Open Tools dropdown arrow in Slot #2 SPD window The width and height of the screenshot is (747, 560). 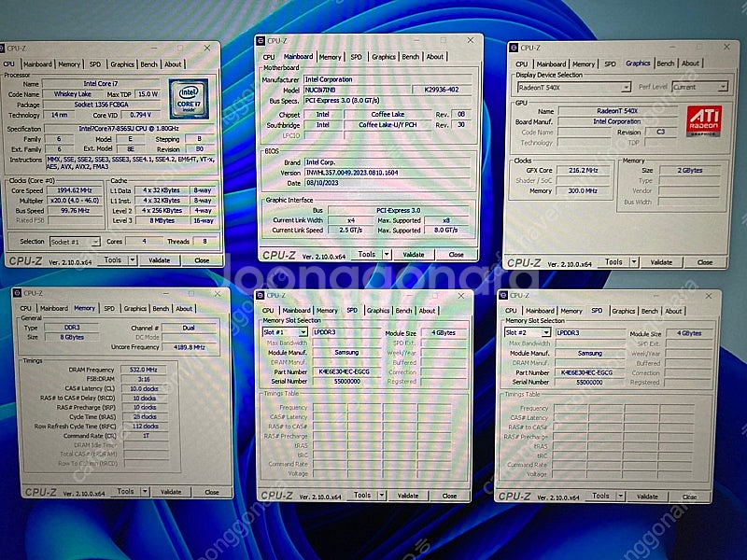coord(620,497)
